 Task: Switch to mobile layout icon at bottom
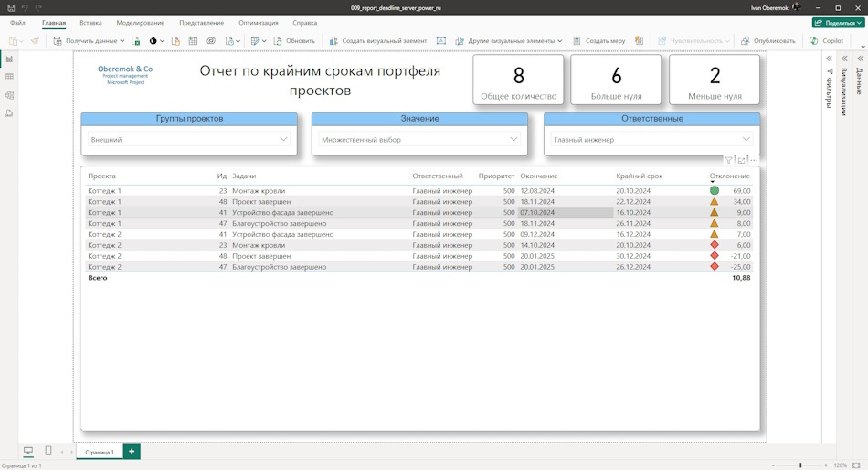pyautogui.click(x=48, y=451)
